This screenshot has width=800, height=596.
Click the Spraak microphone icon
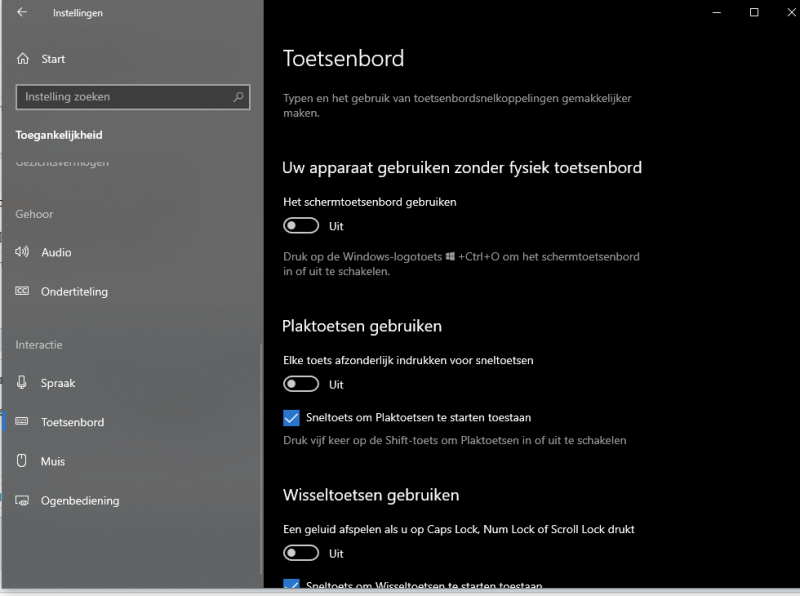tap(22, 383)
